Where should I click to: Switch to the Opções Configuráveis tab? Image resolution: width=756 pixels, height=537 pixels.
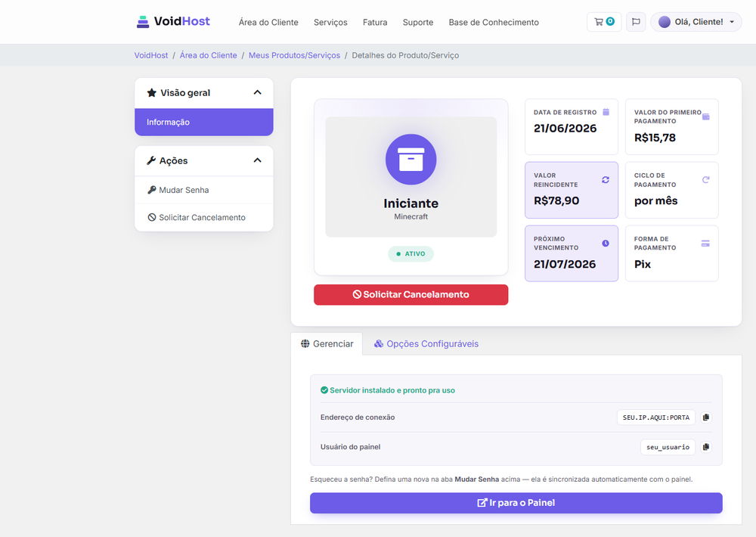[426, 344]
